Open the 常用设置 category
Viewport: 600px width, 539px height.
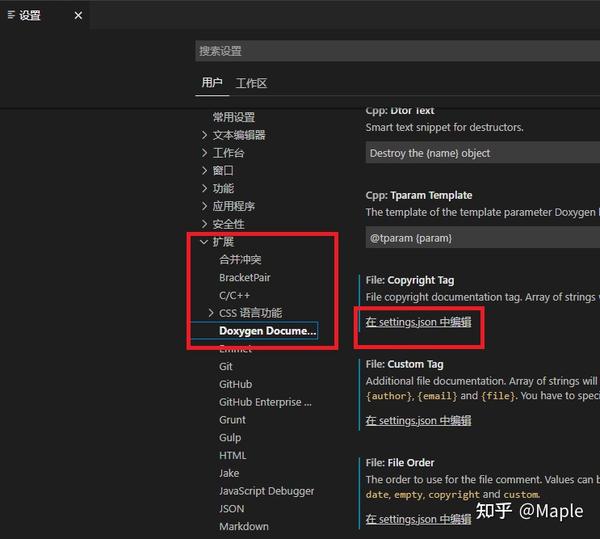(234, 117)
